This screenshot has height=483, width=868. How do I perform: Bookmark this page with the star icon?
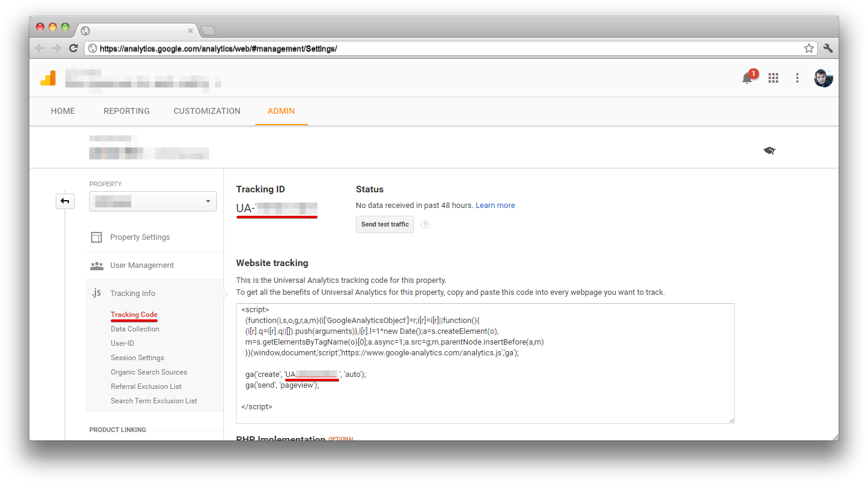(809, 49)
